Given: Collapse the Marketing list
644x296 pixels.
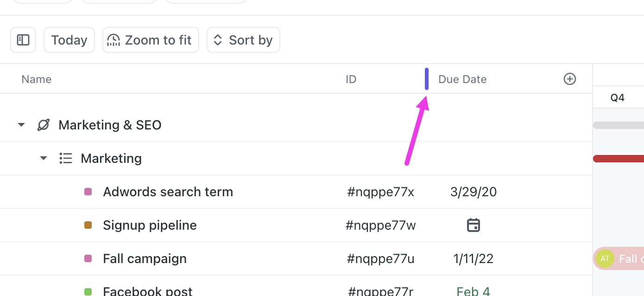Looking at the screenshot, I should 44,158.
